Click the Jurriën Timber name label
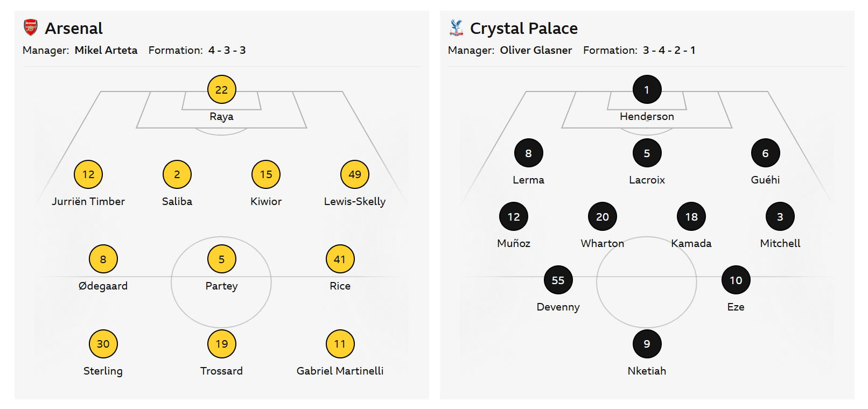Screen dimensions: 868x409 pyautogui.click(x=88, y=201)
